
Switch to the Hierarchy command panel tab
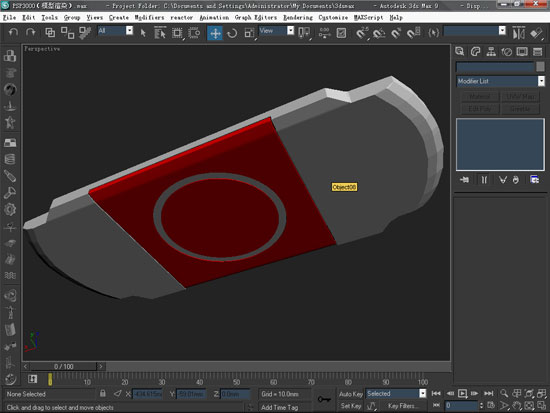[491, 52]
